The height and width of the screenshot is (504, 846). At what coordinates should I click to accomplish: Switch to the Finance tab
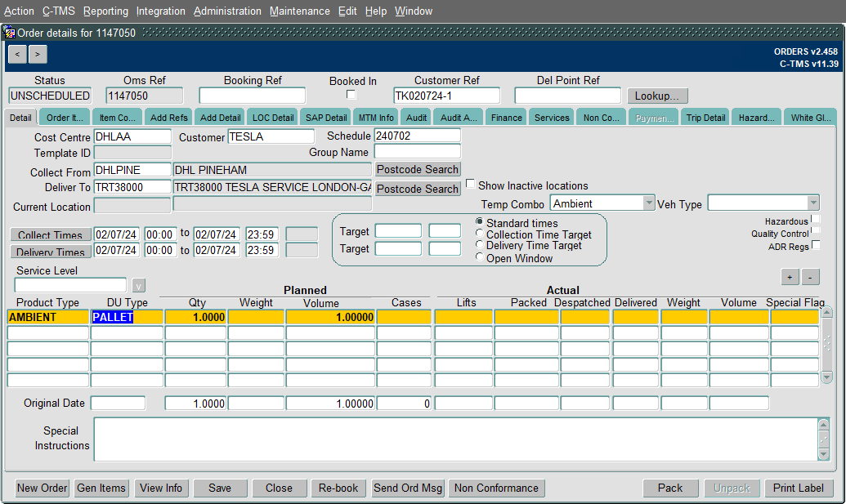coord(507,118)
